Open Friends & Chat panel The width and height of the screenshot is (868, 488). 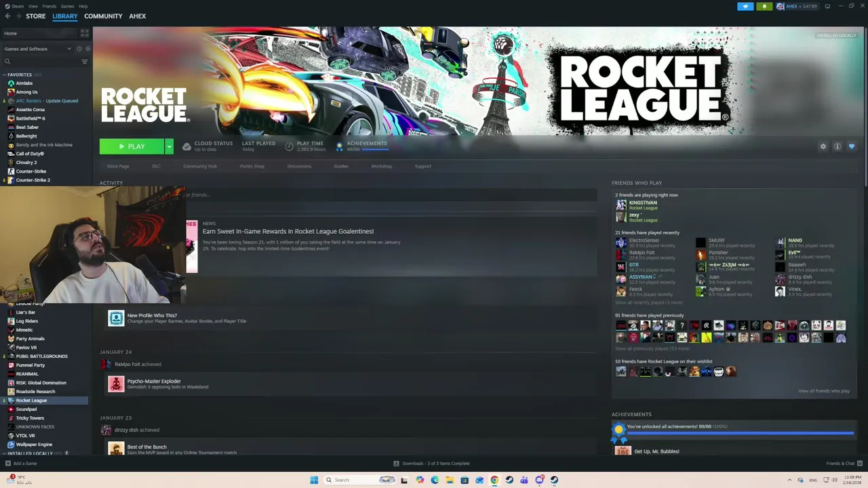tap(844, 464)
